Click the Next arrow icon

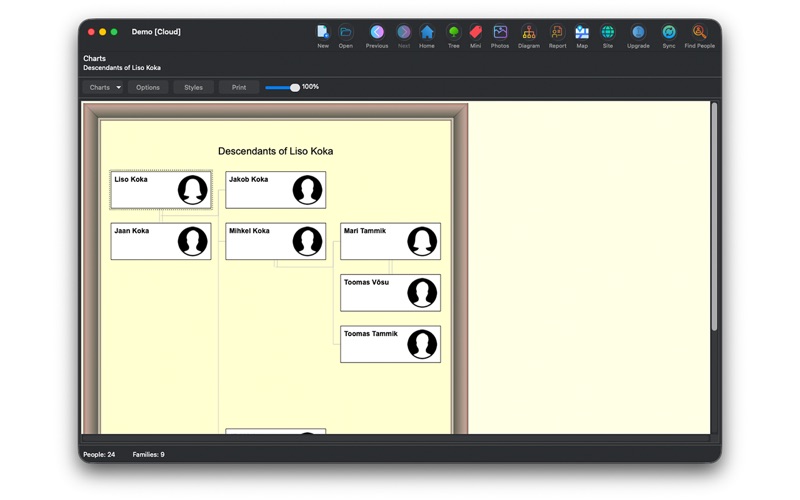[404, 32]
